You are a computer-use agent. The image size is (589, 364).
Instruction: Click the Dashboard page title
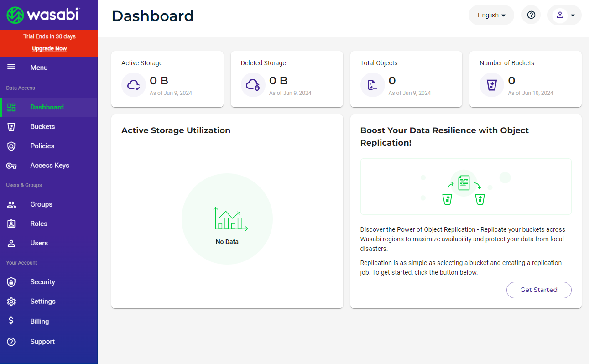152,16
